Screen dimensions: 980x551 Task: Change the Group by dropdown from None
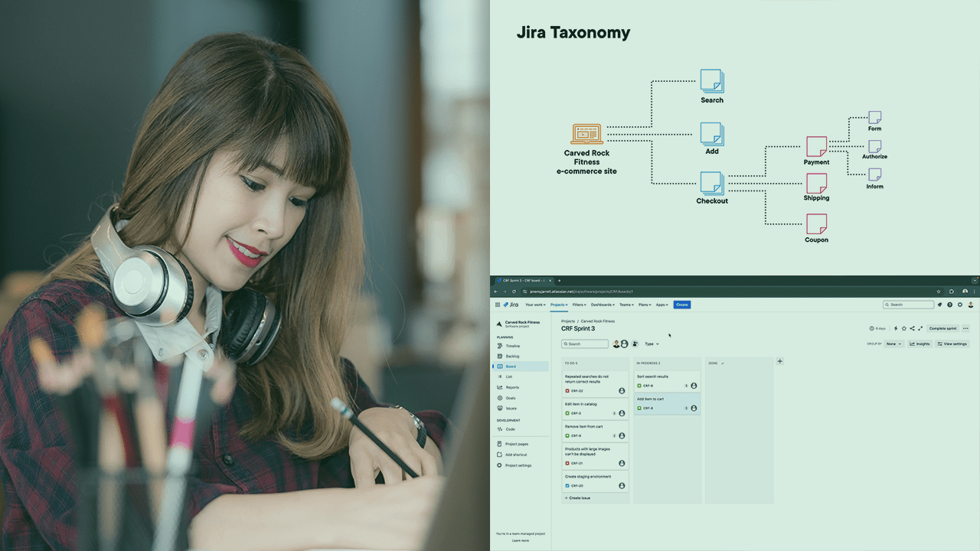(x=893, y=344)
